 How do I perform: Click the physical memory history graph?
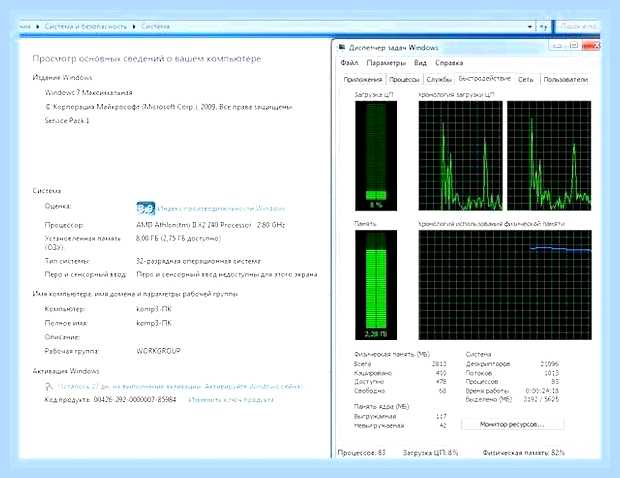tap(505, 285)
